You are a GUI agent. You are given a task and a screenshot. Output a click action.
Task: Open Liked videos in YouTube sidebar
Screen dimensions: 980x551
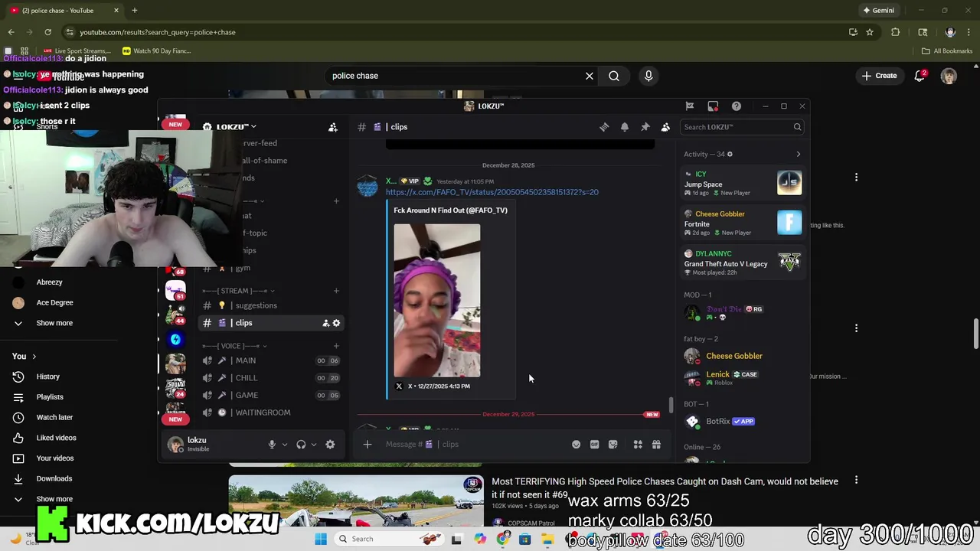pos(56,438)
